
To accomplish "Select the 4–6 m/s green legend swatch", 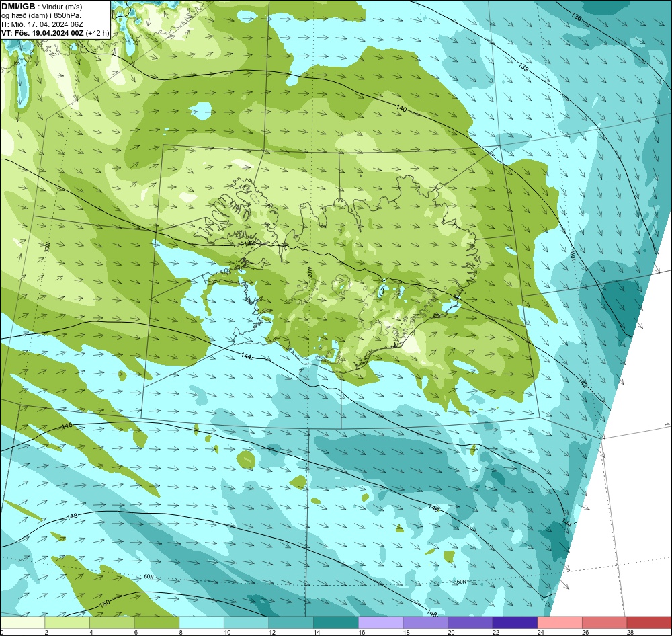I will pyautogui.click(x=112, y=623).
